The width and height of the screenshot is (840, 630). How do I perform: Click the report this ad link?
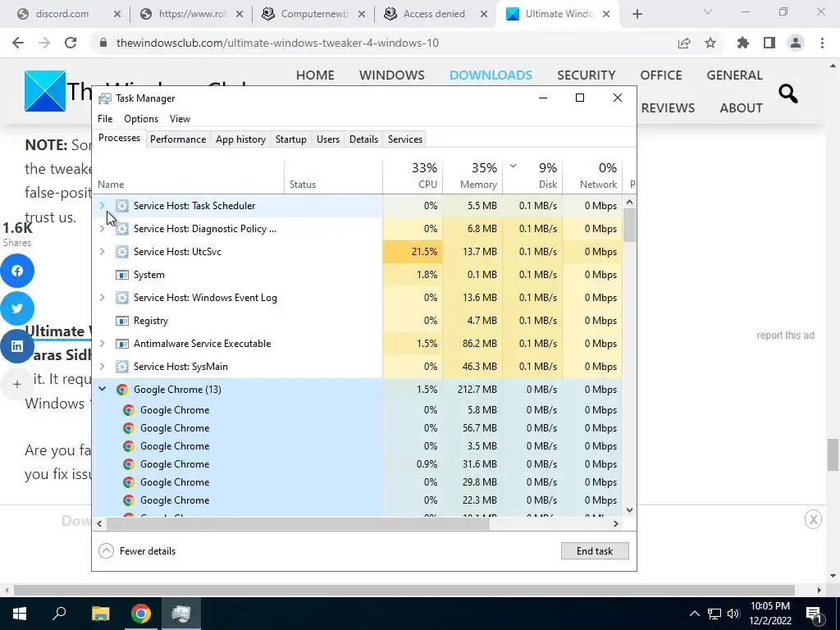(785, 336)
